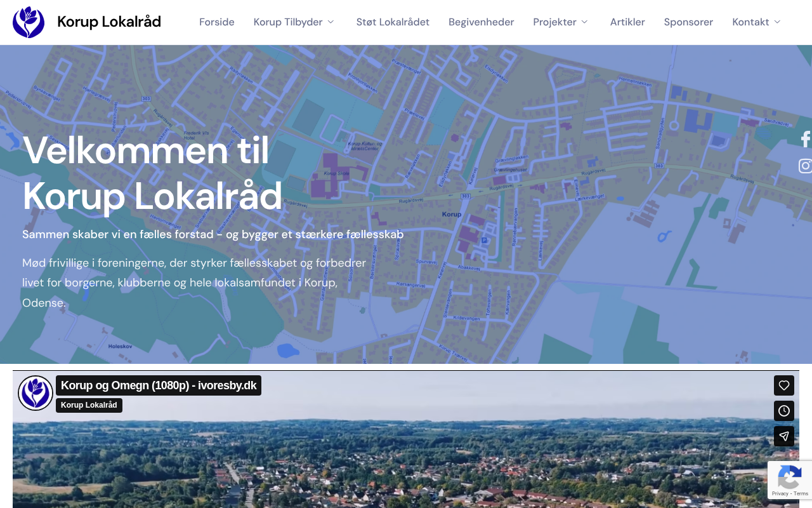Click the reCAPTCHA badge icon

[x=789, y=476]
